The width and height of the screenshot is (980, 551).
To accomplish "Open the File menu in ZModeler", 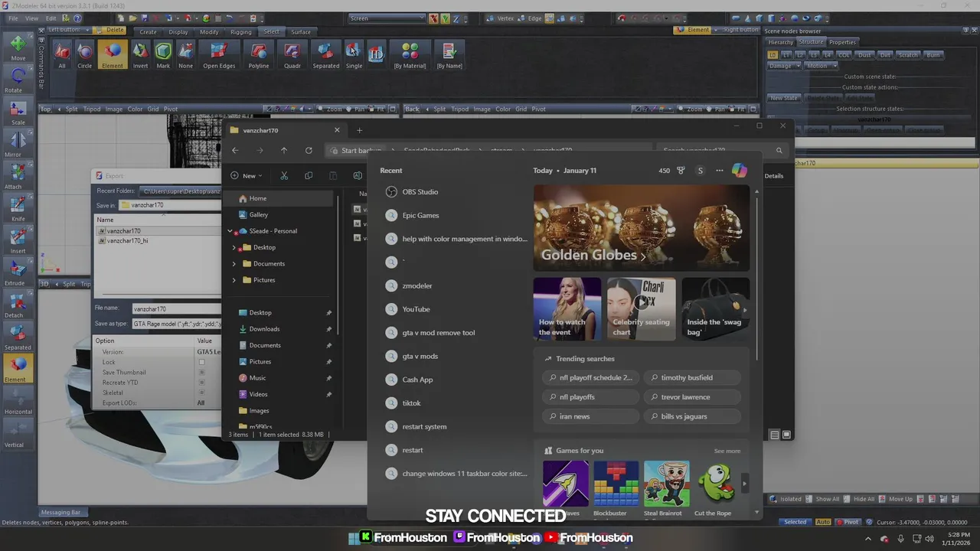I will tap(14, 18).
